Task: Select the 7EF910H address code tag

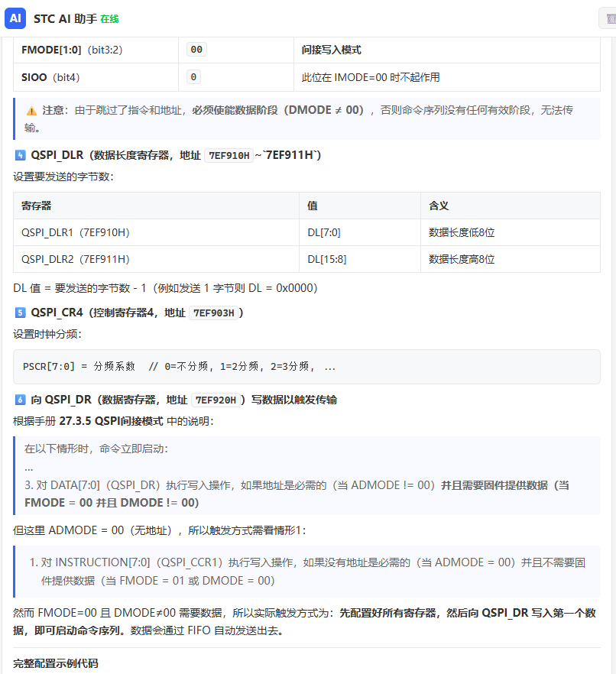Action: click(x=229, y=156)
